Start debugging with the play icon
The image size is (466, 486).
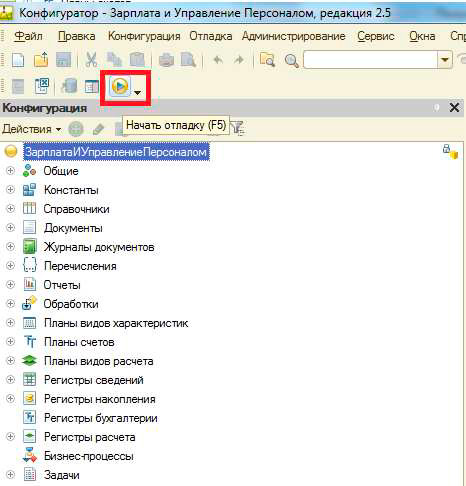(x=119, y=86)
